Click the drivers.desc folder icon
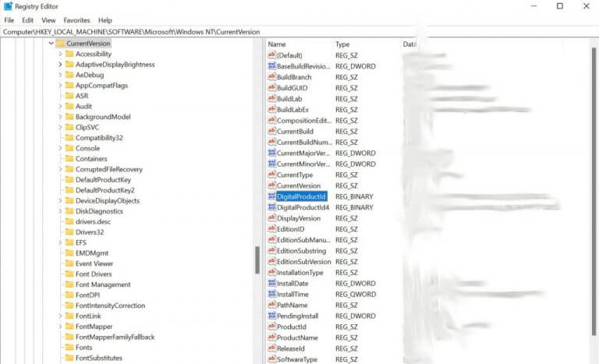This screenshot has width=599, height=364. tap(69, 221)
